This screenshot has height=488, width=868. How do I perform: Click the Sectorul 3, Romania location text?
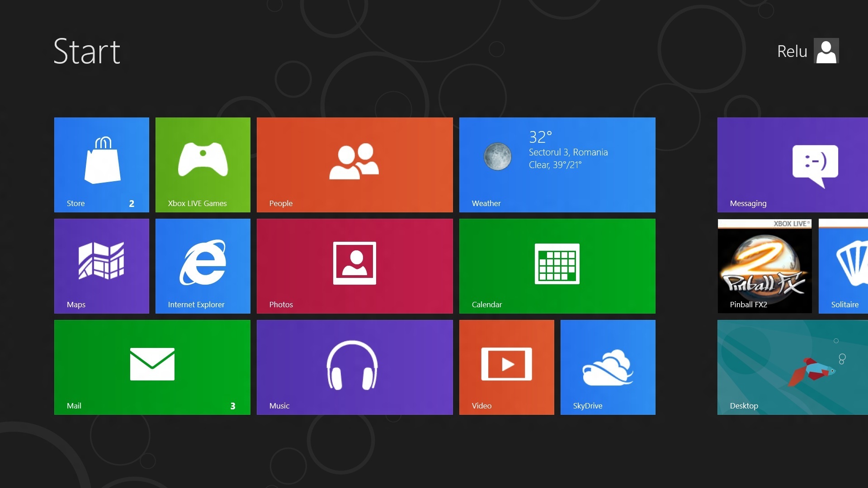(568, 152)
